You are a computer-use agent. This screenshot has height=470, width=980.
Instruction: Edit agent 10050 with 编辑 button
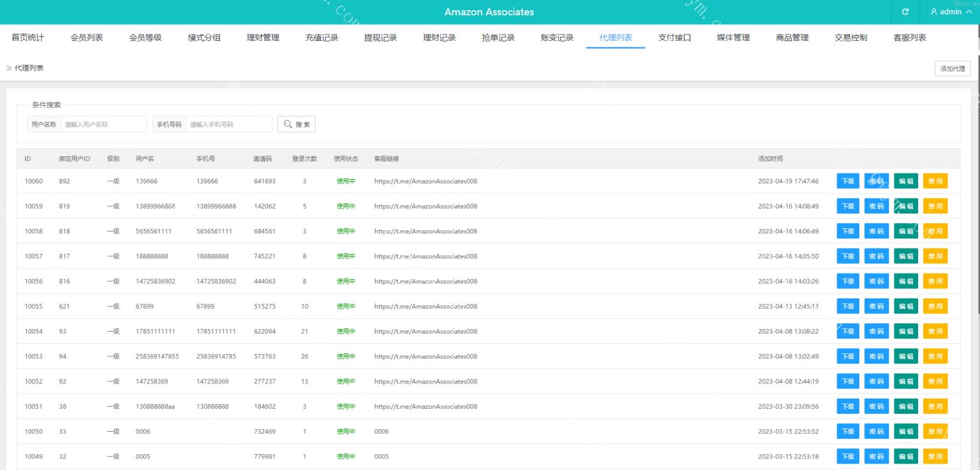pos(906,431)
